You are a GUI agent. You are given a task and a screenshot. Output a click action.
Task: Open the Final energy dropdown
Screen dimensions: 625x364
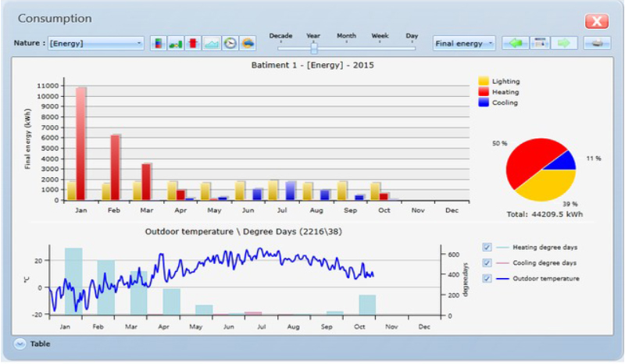click(x=465, y=44)
